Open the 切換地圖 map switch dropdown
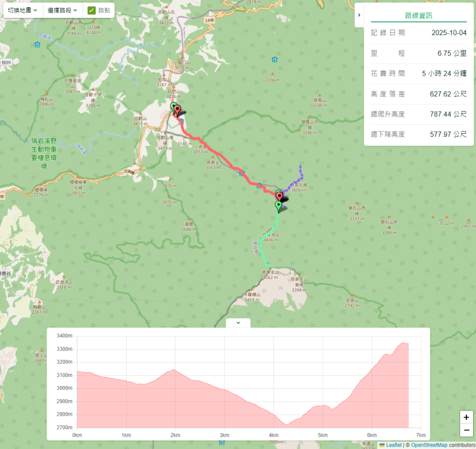 tap(22, 10)
